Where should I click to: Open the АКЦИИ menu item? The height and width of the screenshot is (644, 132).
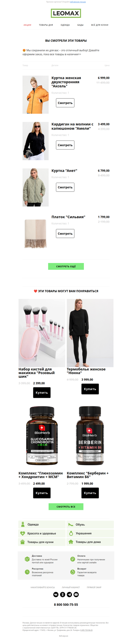pos(27,25)
